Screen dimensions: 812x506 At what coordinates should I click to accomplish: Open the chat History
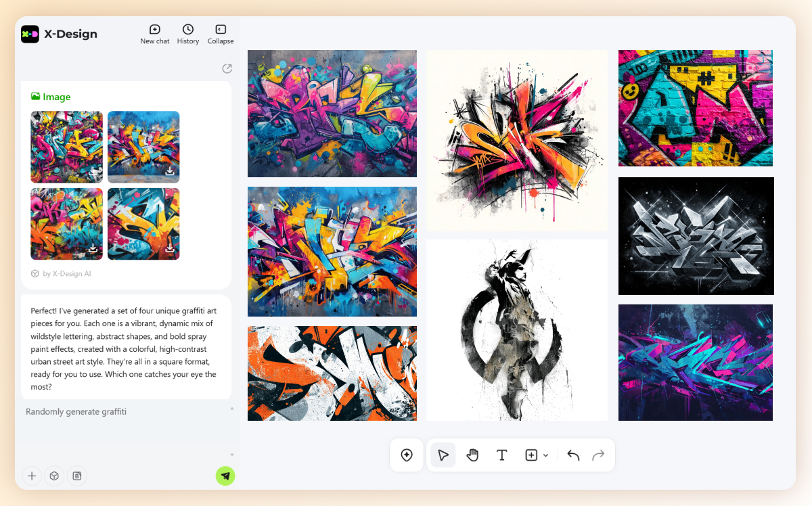pyautogui.click(x=188, y=34)
